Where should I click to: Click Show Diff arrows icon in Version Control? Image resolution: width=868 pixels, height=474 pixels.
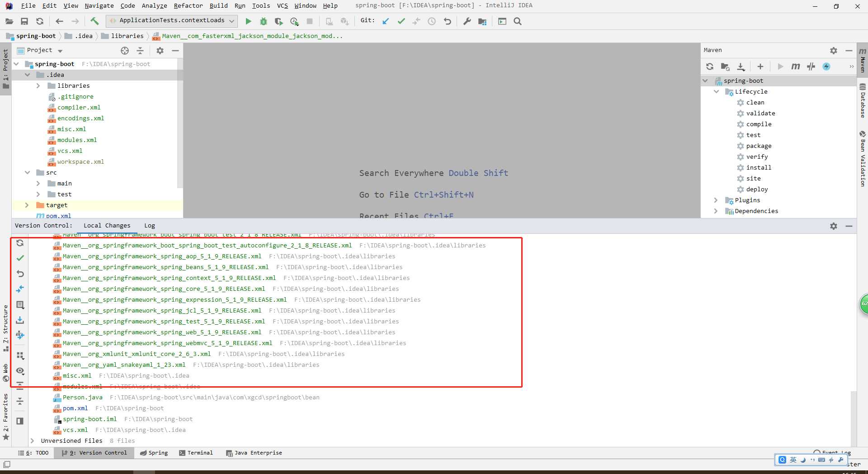click(x=20, y=289)
